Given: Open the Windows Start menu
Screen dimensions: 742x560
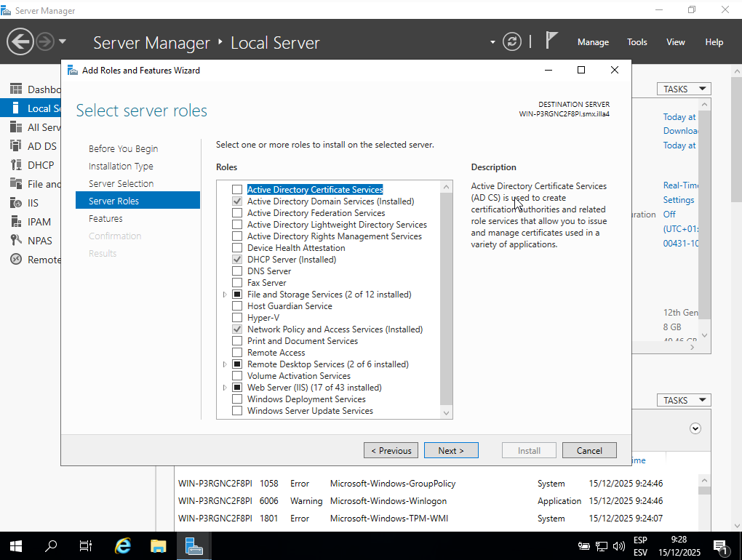Looking at the screenshot, I should (x=16, y=545).
